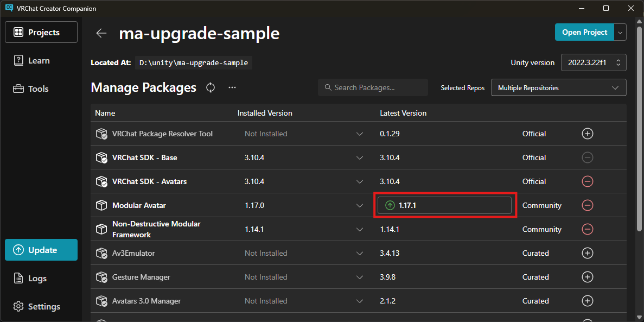644x322 pixels.
Task: Focus the Search Packages field
Action: 373,87
